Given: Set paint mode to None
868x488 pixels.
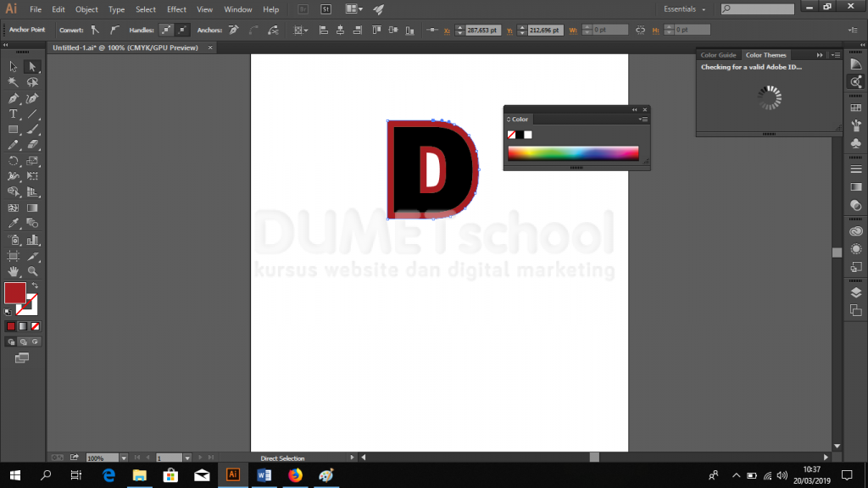Looking at the screenshot, I should pos(36,326).
